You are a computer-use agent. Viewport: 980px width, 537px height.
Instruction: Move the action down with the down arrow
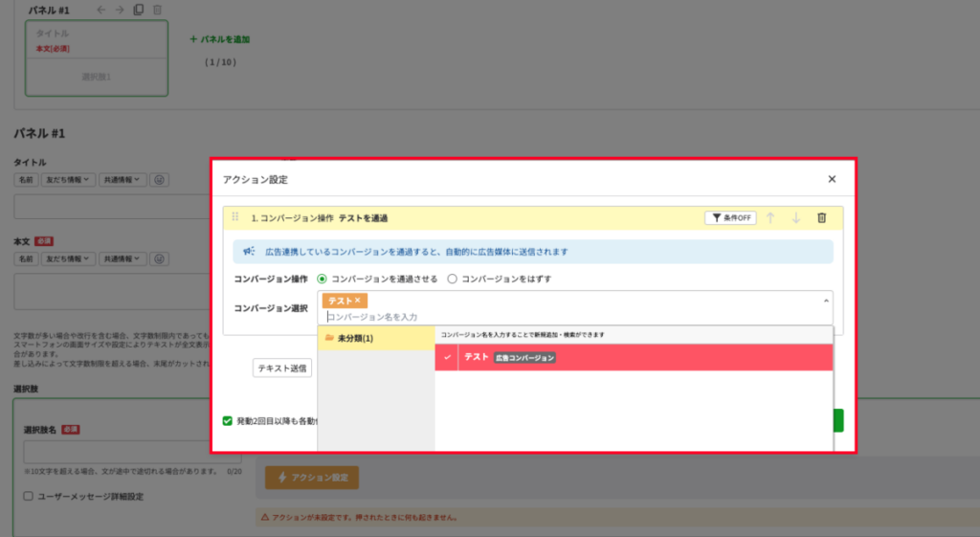[795, 218]
